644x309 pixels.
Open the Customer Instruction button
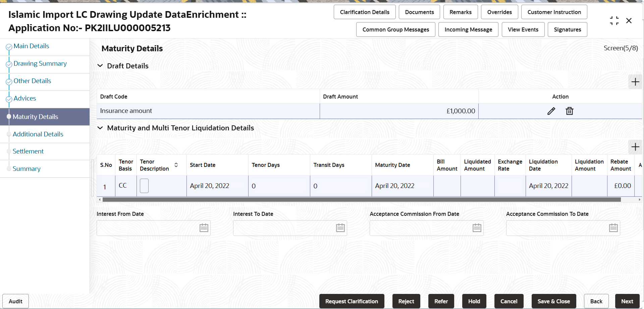554,12
